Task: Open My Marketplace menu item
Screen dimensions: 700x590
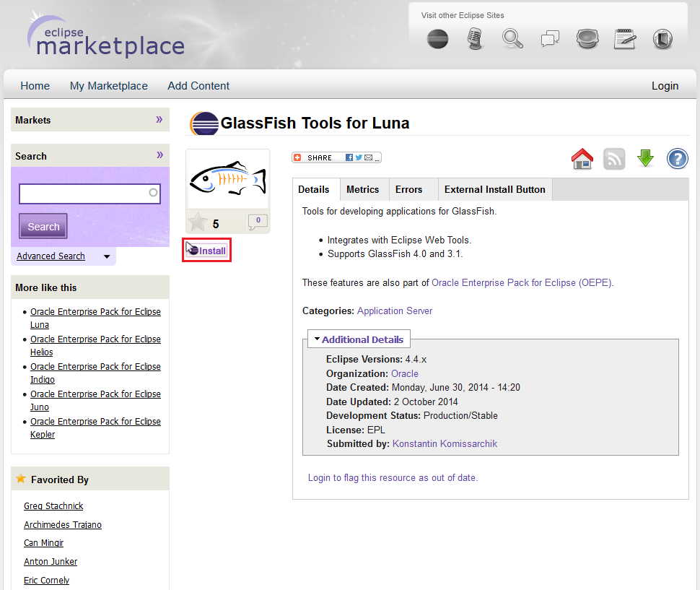Action: [109, 86]
